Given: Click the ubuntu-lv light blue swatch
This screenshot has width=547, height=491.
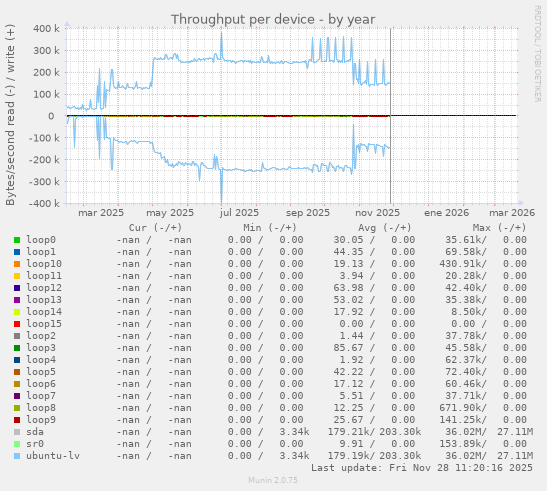Looking at the screenshot, I should [17, 456].
